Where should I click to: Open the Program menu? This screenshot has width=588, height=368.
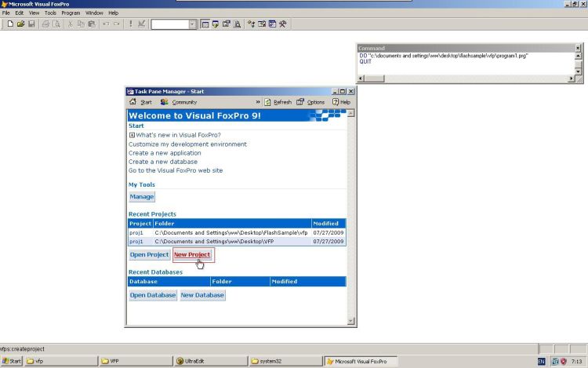click(71, 13)
